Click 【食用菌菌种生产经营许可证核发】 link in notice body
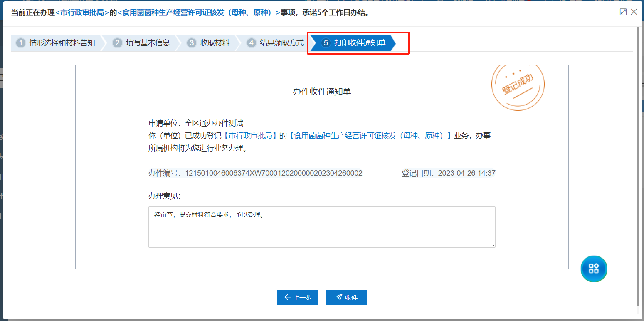This screenshot has width=644, height=321. click(370, 135)
